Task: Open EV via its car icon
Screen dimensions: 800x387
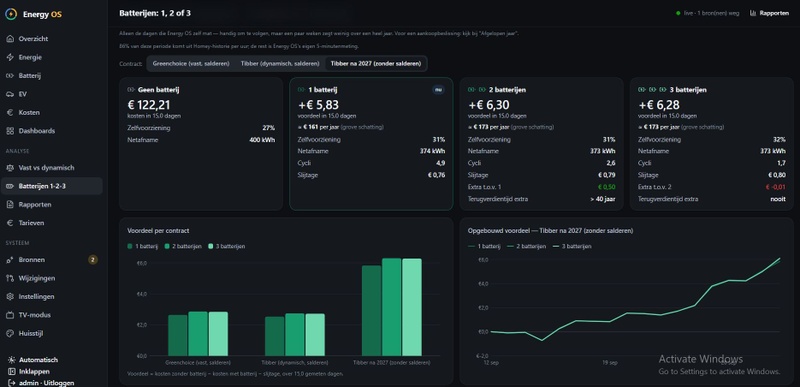Action: coord(10,94)
